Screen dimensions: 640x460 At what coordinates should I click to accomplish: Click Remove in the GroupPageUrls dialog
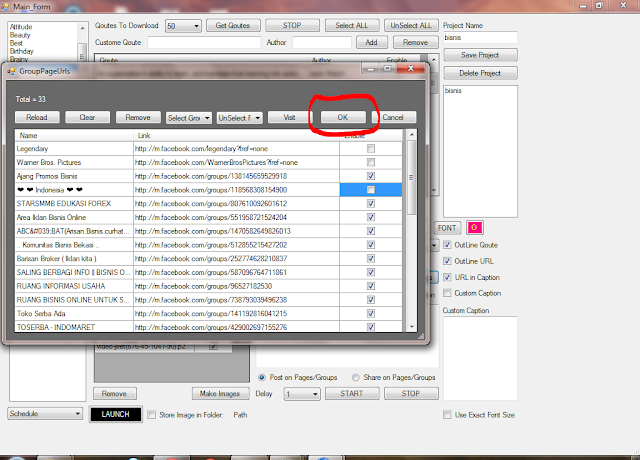(138, 118)
